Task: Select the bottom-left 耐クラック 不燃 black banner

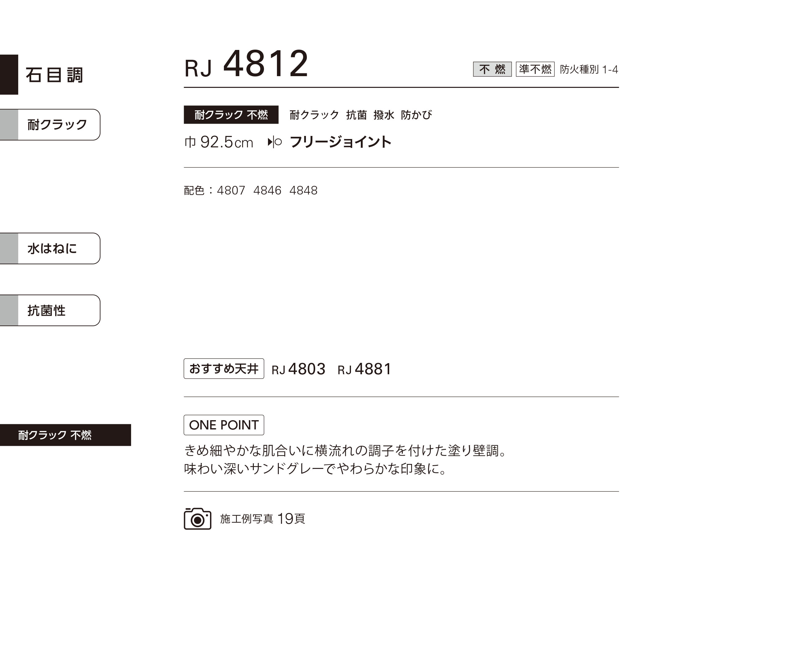Action: coord(65,435)
